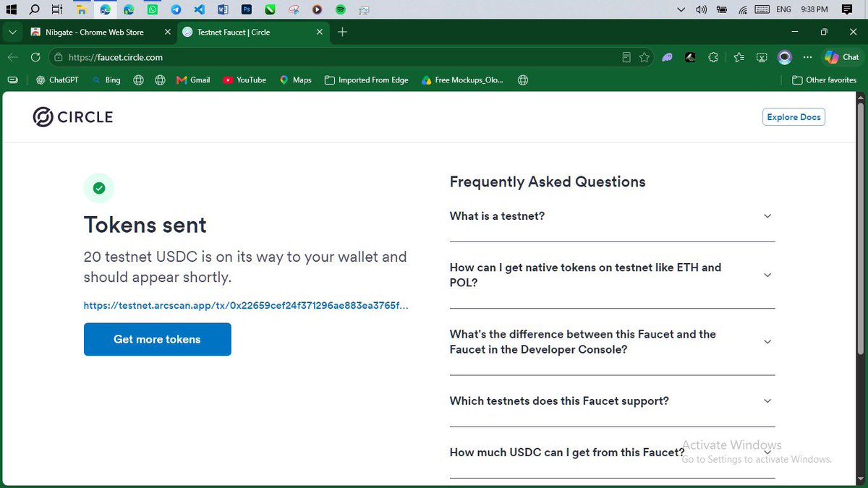Open the Imported From Edge folder
This screenshot has width=868, height=488.
[x=367, y=80]
